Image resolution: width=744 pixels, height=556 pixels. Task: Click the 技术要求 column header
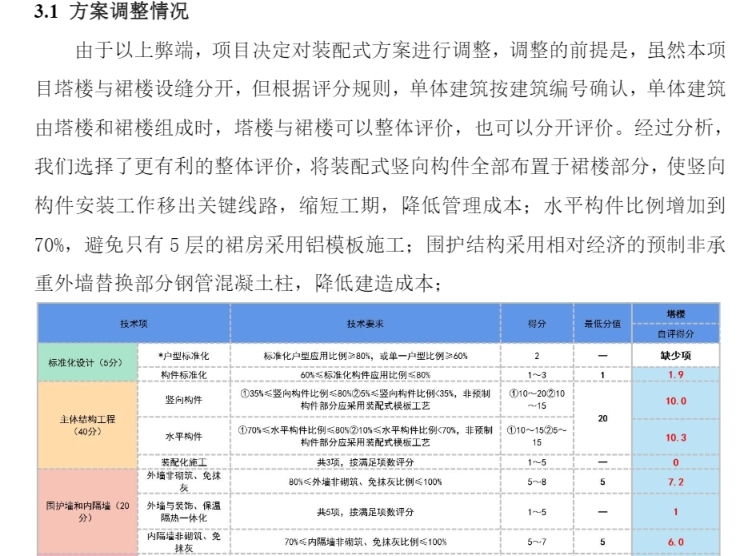tap(366, 325)
